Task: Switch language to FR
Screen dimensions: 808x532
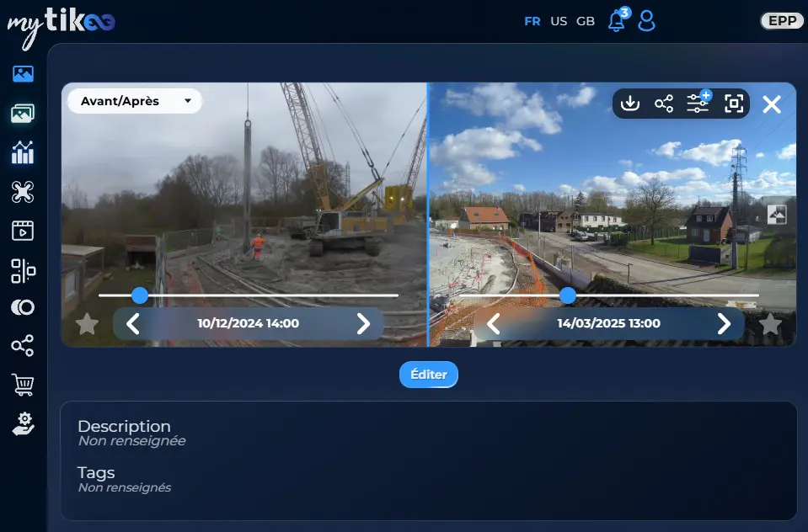Action: click(x=532, y=21)
